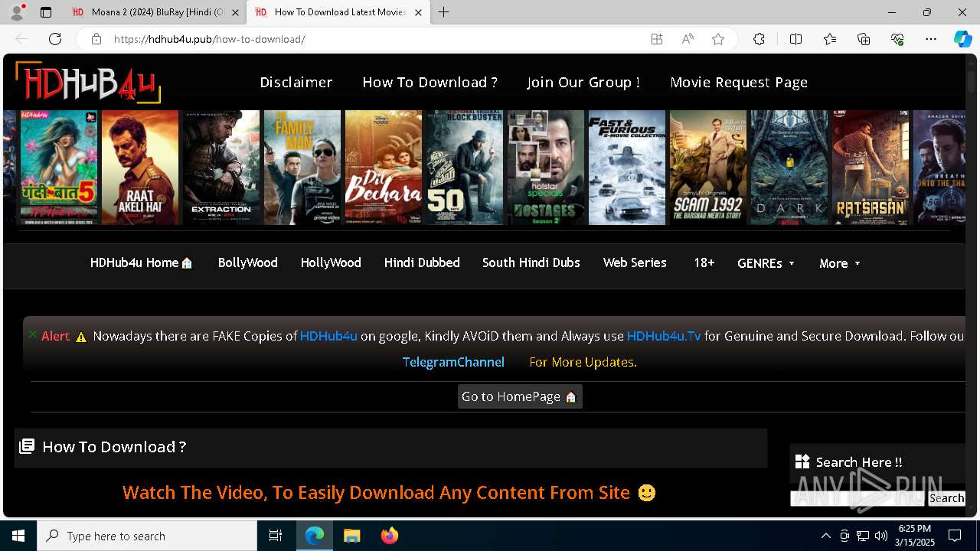
Task: Start Read aloud from address bar
Action: pos(688,39)
